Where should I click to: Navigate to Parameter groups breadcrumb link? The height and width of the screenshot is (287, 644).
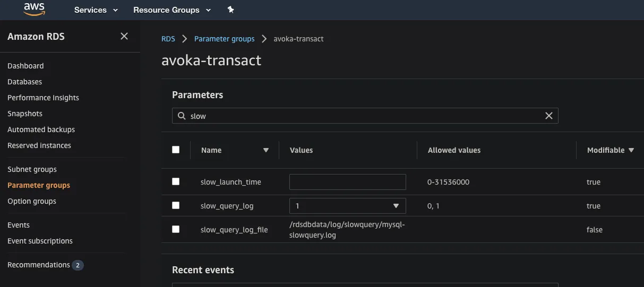pyautogui.click(x=224, y=39)
